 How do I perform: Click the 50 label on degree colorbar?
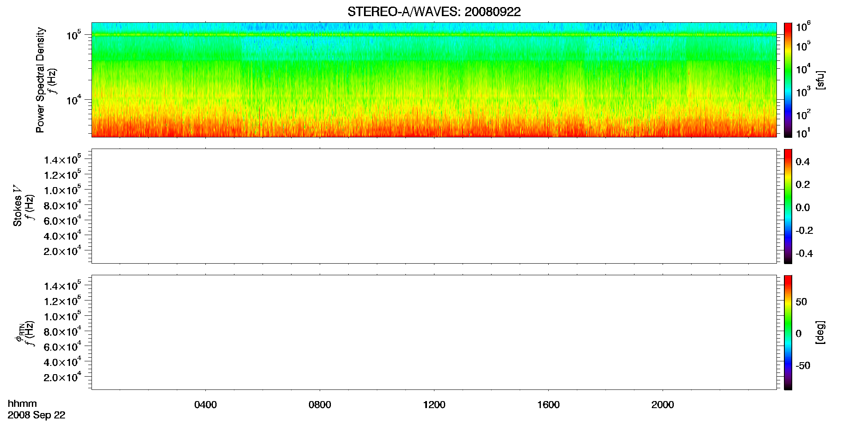tap(801, 302)
